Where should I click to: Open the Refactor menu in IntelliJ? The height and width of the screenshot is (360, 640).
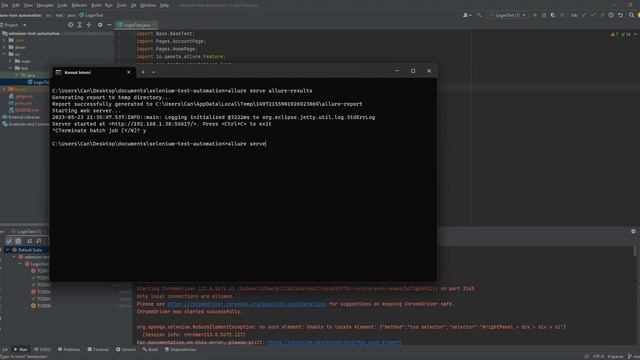pyautogui.click(x=79, y=5)
